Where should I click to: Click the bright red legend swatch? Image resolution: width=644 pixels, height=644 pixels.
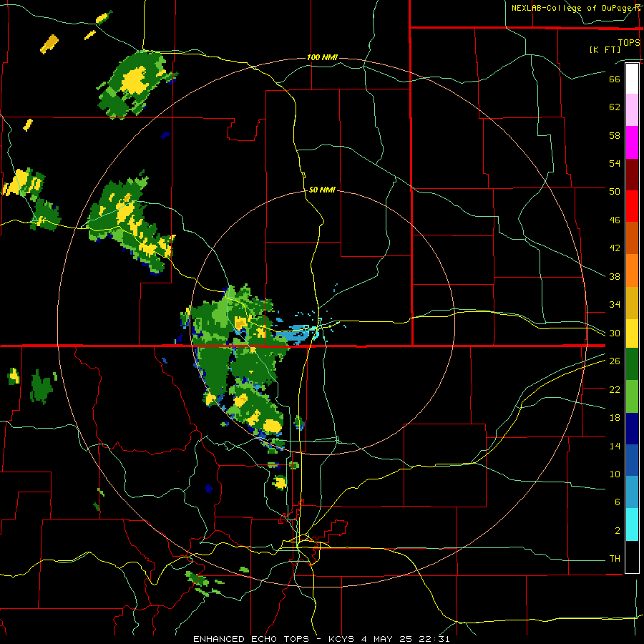point(632,206)
